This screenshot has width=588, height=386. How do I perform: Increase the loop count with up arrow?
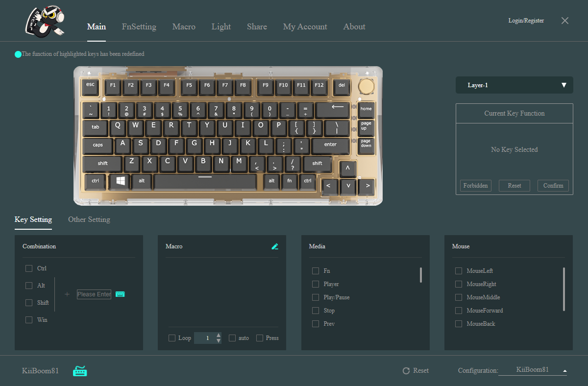(x=219, y=335)
